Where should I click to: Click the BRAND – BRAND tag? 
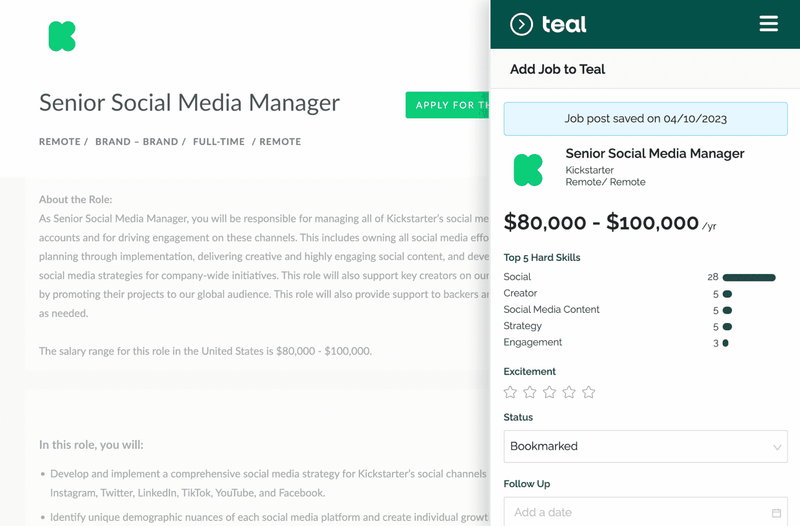137,142
